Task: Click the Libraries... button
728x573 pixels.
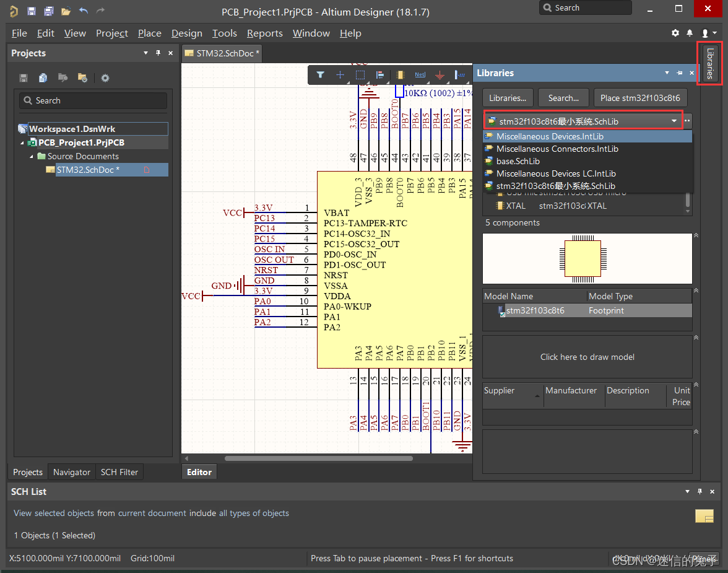Action: [x=507, y=98]
